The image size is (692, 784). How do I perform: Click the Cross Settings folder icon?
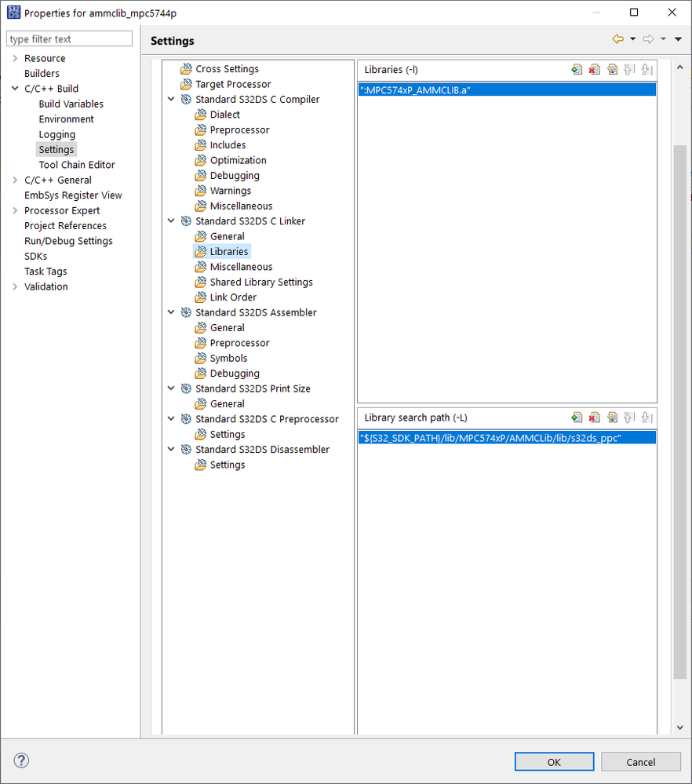186,69
